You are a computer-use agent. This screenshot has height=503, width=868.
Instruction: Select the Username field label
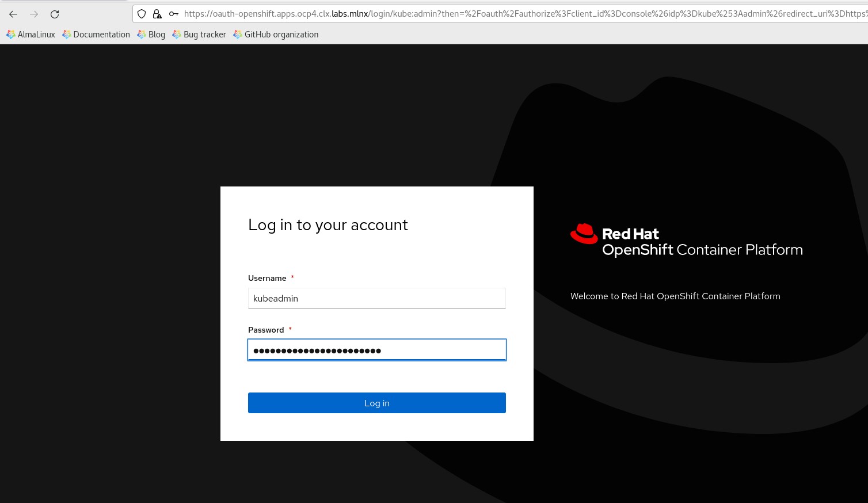click(267, 278)
